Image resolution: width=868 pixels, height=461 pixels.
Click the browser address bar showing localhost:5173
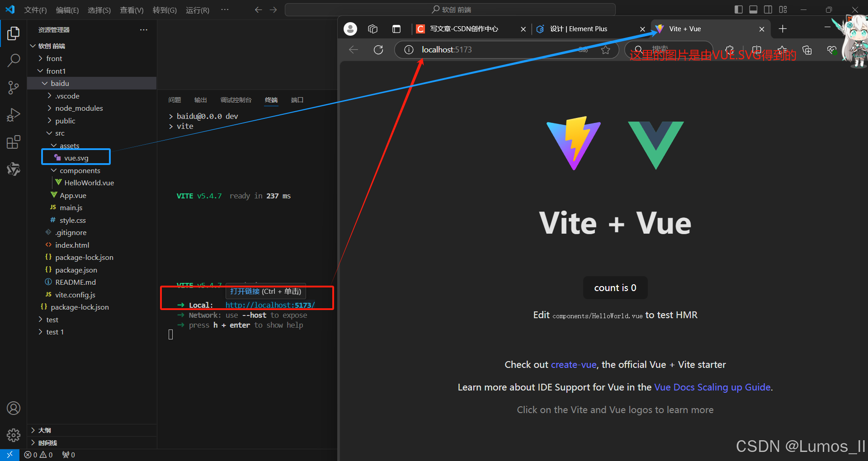[506, 50]
